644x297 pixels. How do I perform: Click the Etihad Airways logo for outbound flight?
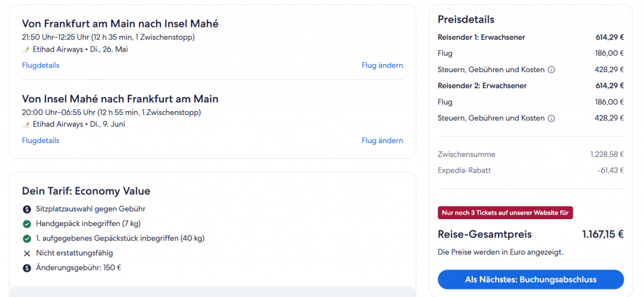[x=26, y=49]
